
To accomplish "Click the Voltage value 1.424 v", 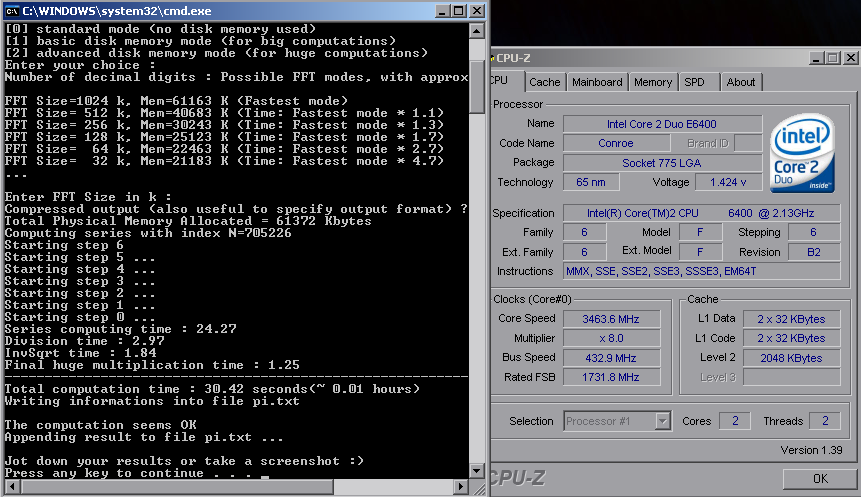I will (728, 182).
